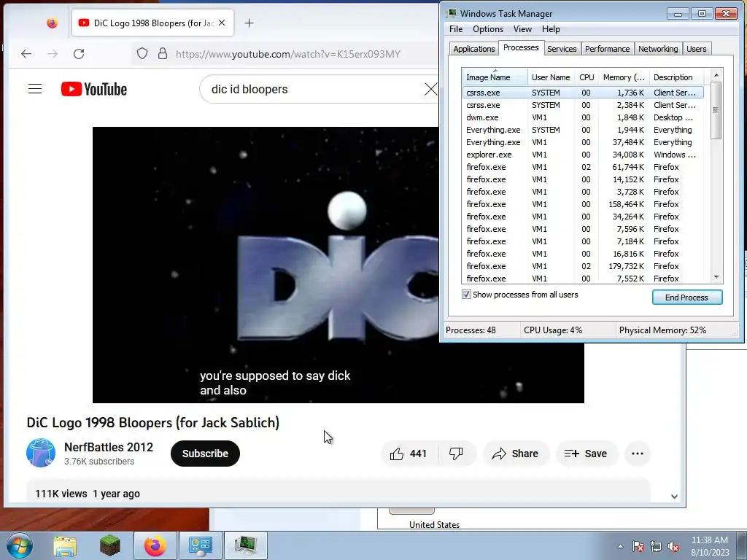The image size is (747, 560).
Task: Toggle Show processes from all users
Action: tap(466, 295)
